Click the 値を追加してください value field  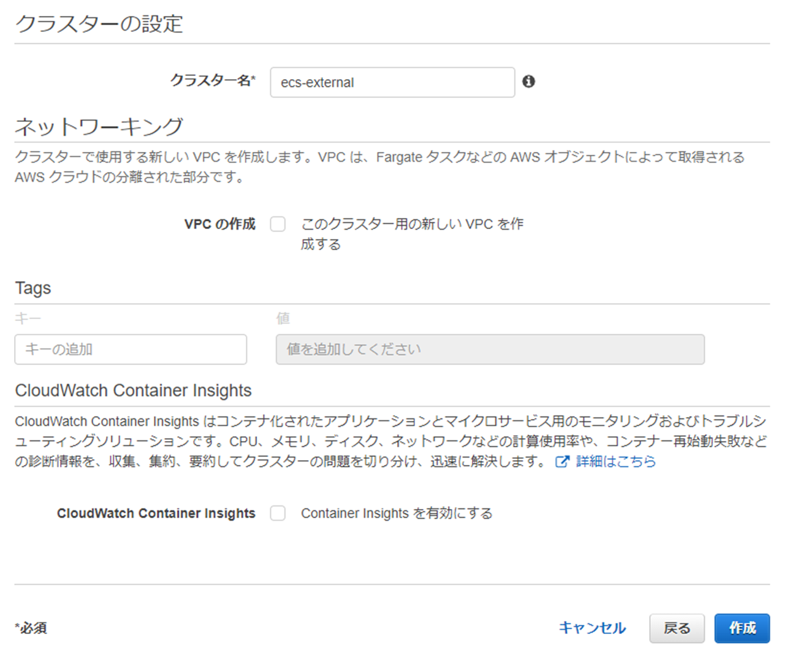coord(490,349)
